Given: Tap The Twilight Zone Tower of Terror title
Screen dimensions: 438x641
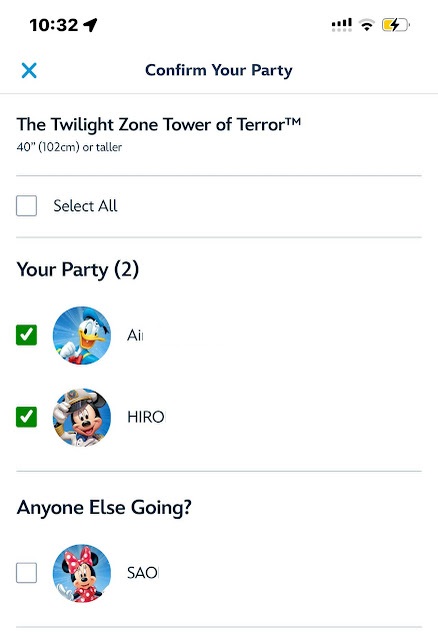Looking at the screenshot, I should [x=159, y=124].
